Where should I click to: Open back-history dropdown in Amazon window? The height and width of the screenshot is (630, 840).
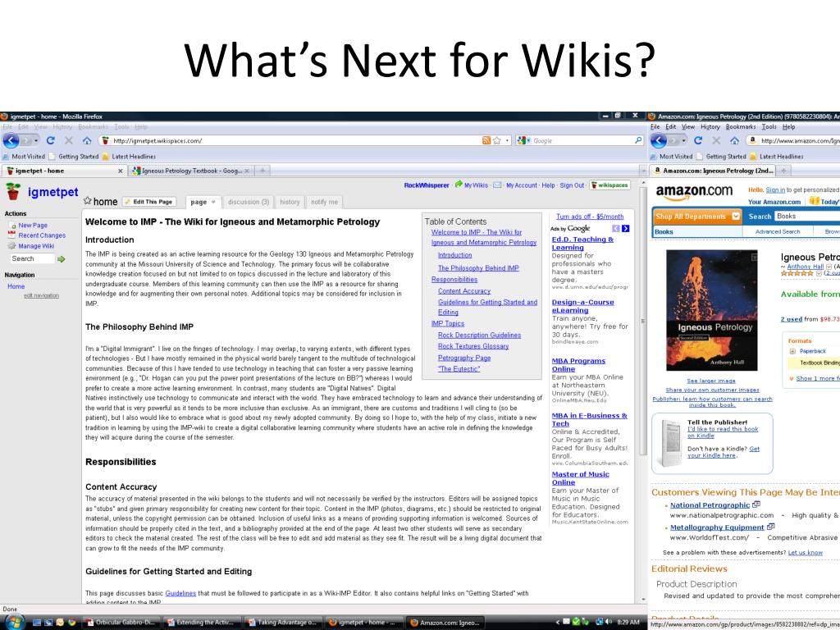tap(682, 140)
